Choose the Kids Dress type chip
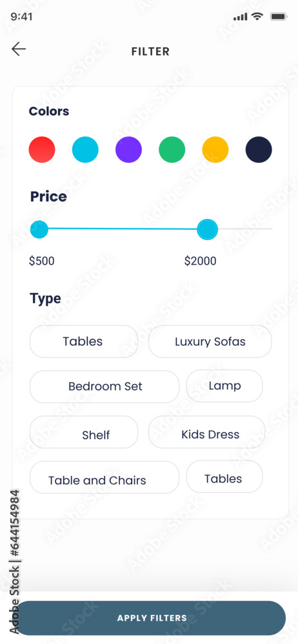Viewport: 298px width, 644px height. pos(206,432)
